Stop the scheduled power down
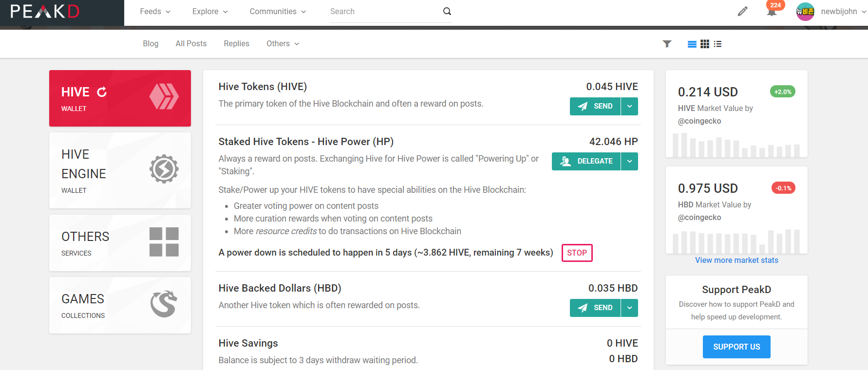The image size is (868, 370). (x=577, y=253)
